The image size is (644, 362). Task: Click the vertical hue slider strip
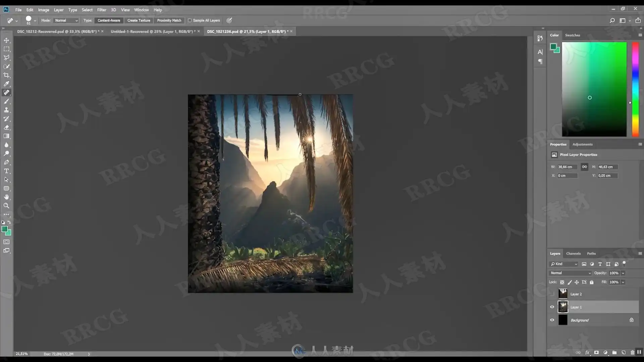click(x=635, y=89)
